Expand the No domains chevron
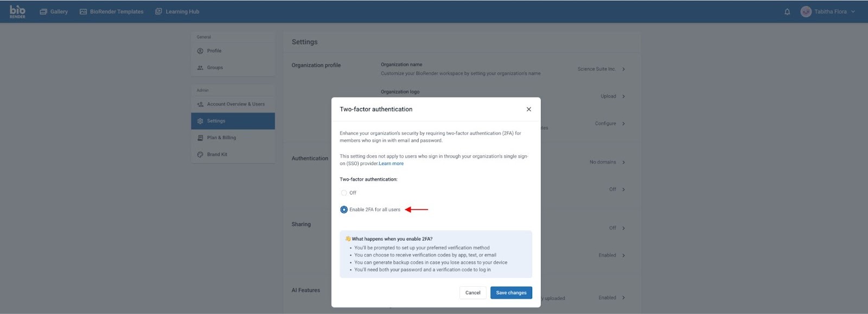 tap(623, 162)
